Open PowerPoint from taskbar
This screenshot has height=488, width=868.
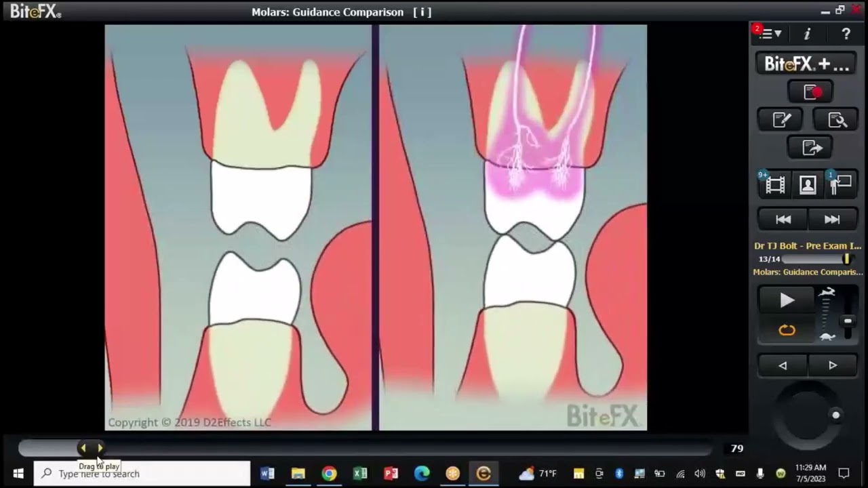tap(391, 474)
